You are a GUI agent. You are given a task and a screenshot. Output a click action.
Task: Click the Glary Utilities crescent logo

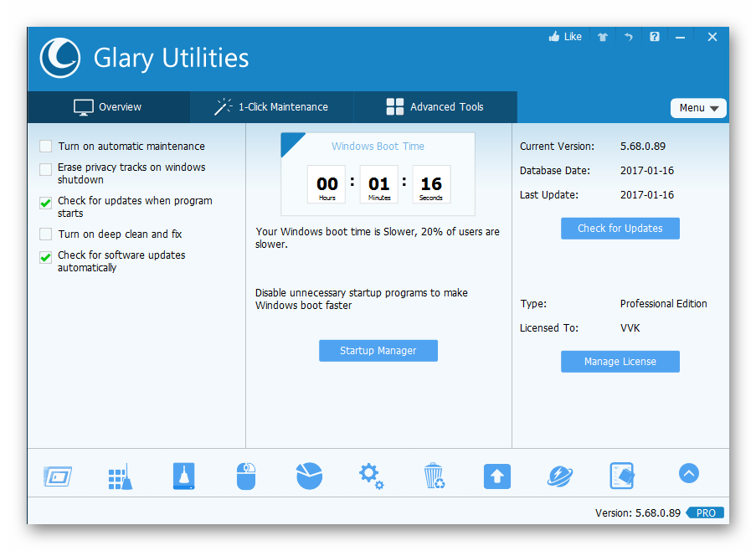[60, 58]
